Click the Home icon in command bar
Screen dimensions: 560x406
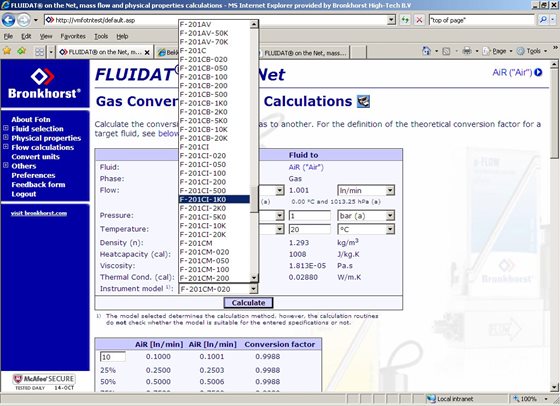[426, 51]
